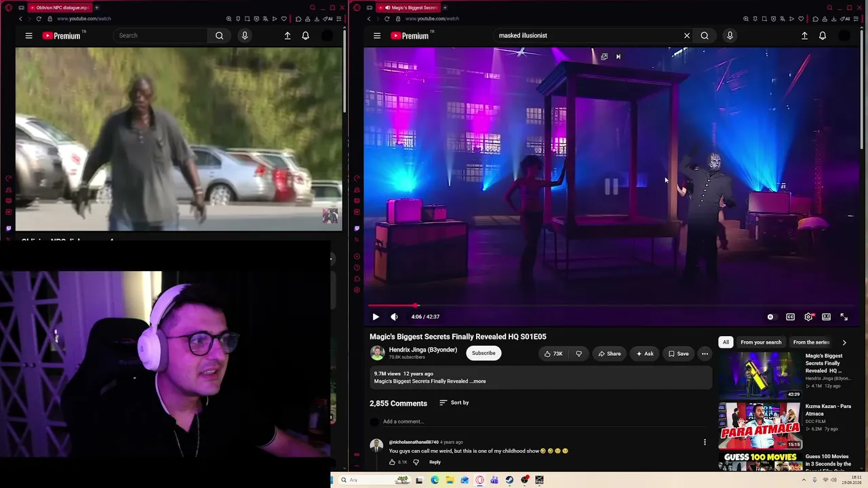Click the Search box in left YouTube window

(x=162, y=35)
